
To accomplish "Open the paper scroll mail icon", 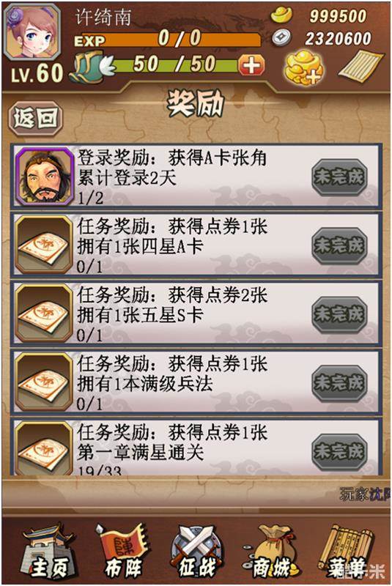I will 360,67.
